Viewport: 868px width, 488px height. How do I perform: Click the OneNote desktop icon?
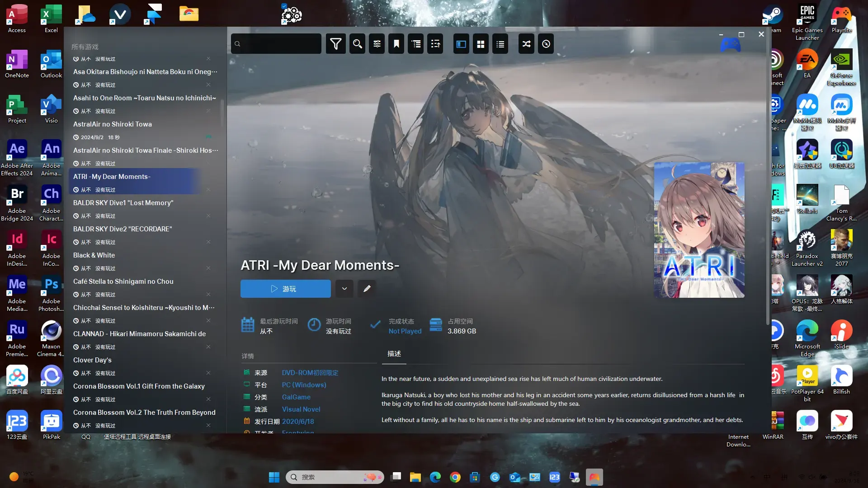tap(17, 64)
